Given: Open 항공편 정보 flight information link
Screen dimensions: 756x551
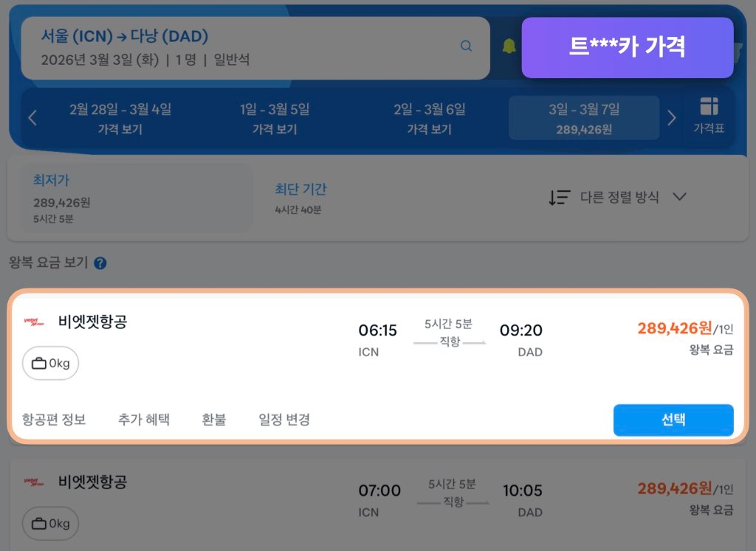Looking at the screenshot, I should (x=53, y=418).
